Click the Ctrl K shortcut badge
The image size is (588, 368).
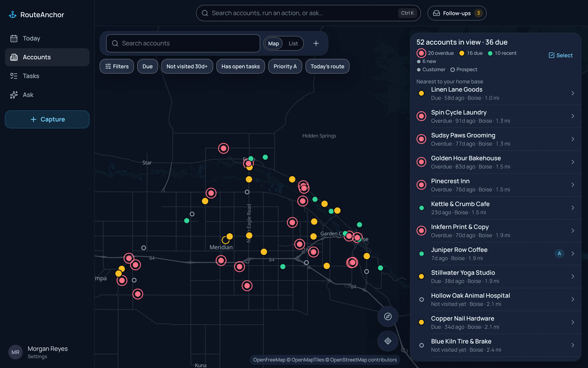[x=407, y=13]
